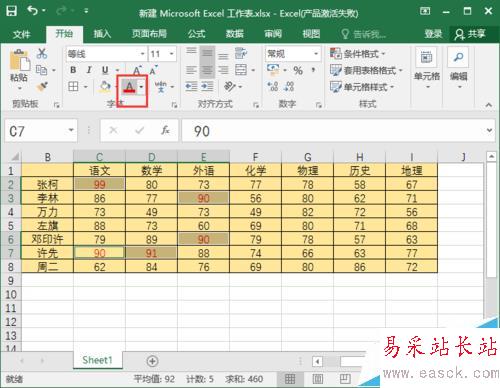Open font color dropdown arrow

[142, 87]
